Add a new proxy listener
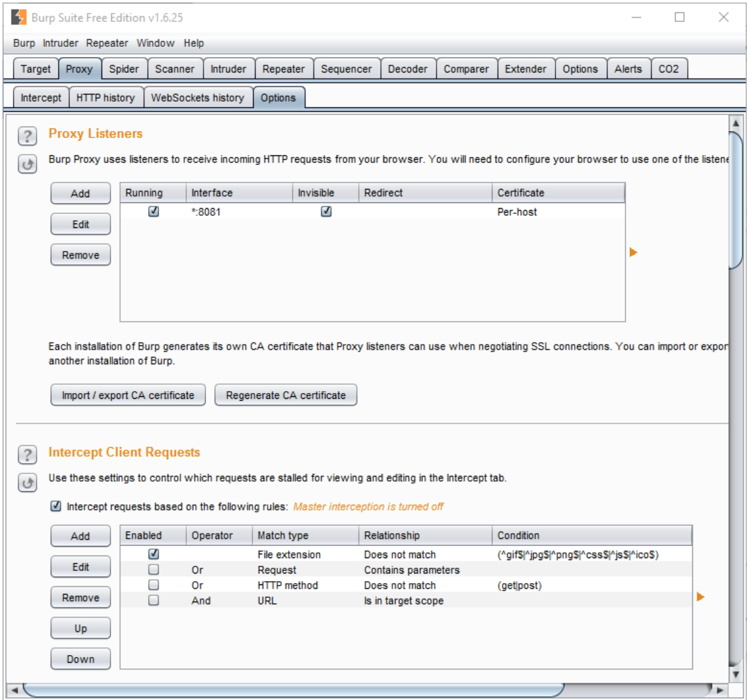Viewport: 750px width, 700px height. pos(80,193)
